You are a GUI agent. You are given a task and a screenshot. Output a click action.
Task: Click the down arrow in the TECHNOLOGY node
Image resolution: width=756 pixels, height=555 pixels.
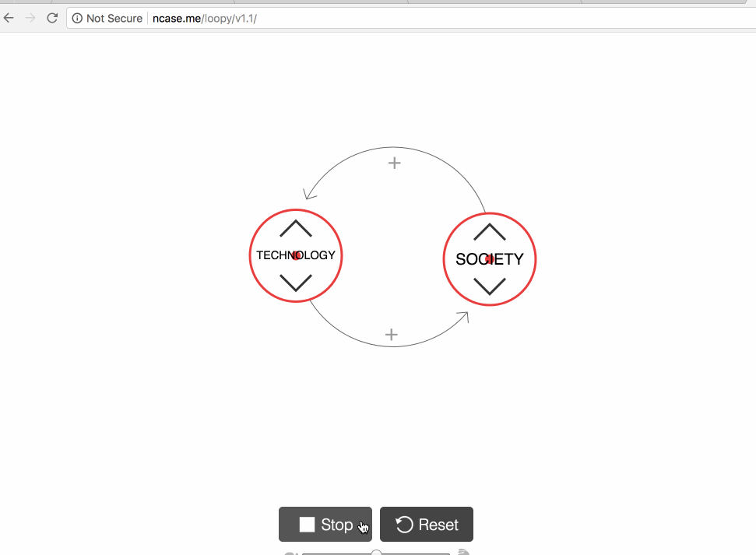coord(296,283)
